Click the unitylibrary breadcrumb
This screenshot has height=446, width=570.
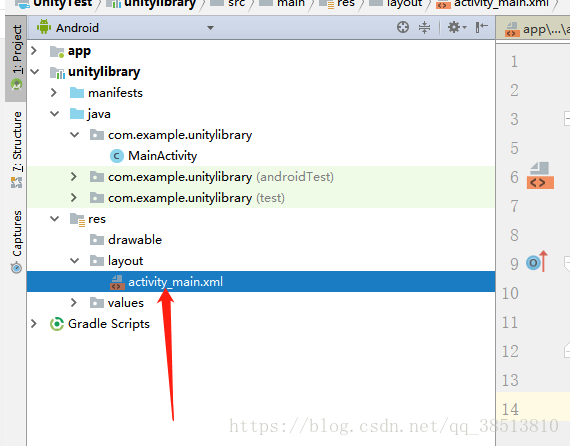tap(151, 4)
